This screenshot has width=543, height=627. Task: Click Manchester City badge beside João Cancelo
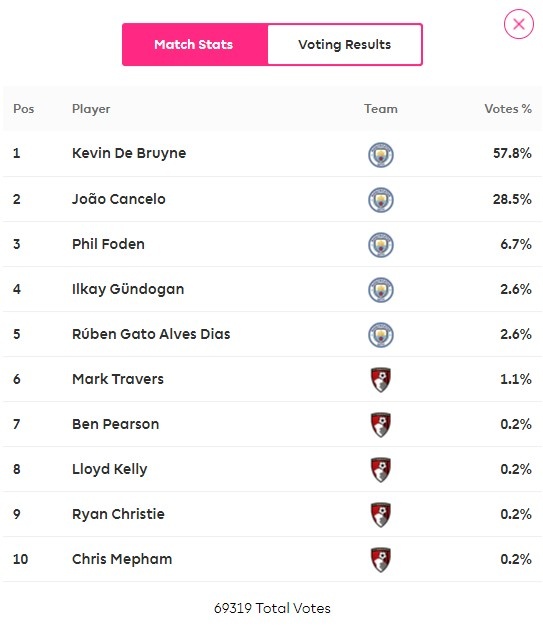coord(381,200)
